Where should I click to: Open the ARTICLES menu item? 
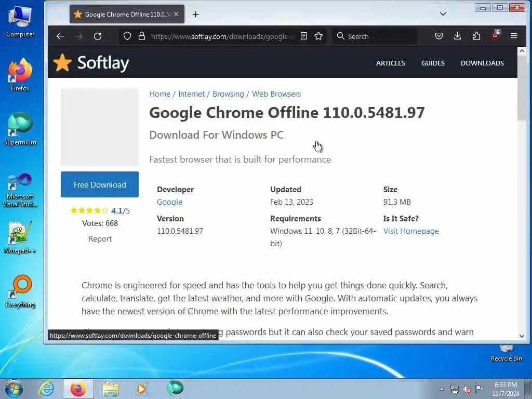391,63
